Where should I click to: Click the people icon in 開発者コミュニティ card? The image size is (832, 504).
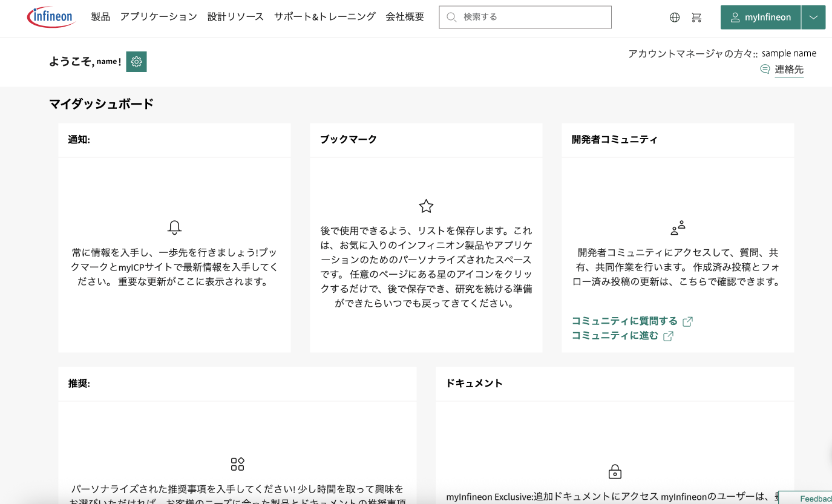coord(678,227)
